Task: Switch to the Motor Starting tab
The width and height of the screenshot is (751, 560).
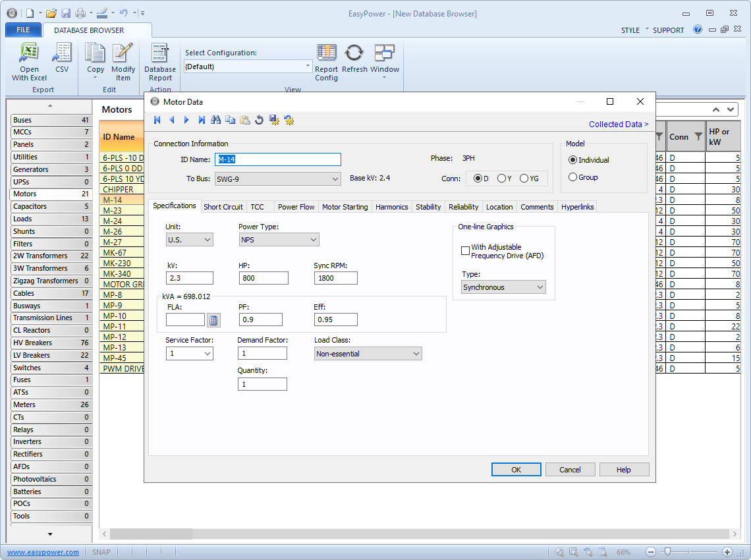Action: pos(345,206)
